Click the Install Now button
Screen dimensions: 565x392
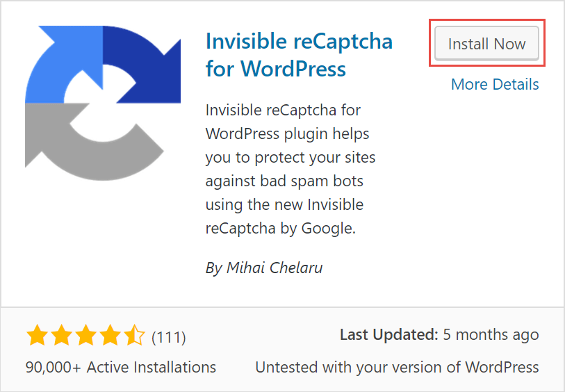[x=486, y=43]
